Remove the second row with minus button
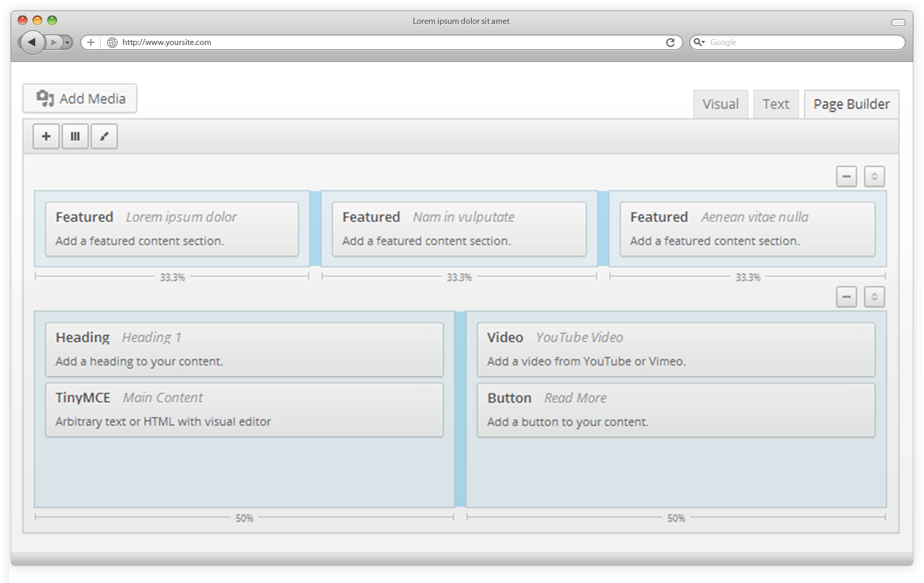Image resolution: width=924 pixels, height=583 pixels. [847, 297]
